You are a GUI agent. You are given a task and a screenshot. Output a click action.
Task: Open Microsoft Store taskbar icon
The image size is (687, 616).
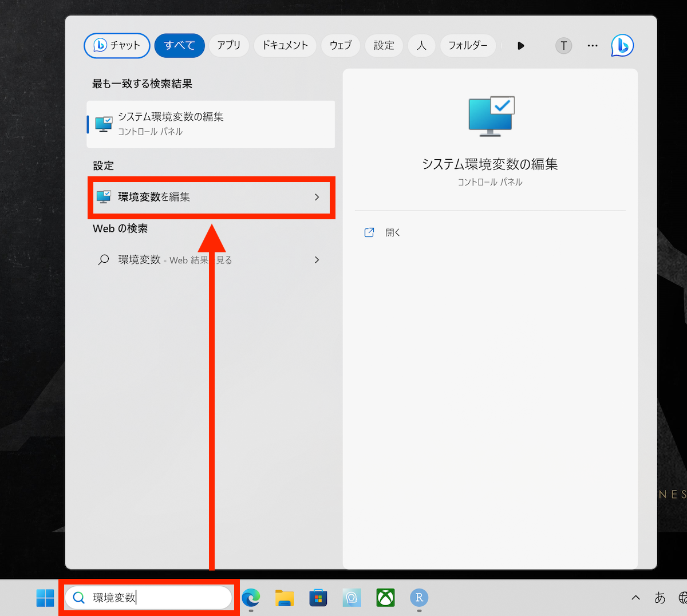click(318, 598)
